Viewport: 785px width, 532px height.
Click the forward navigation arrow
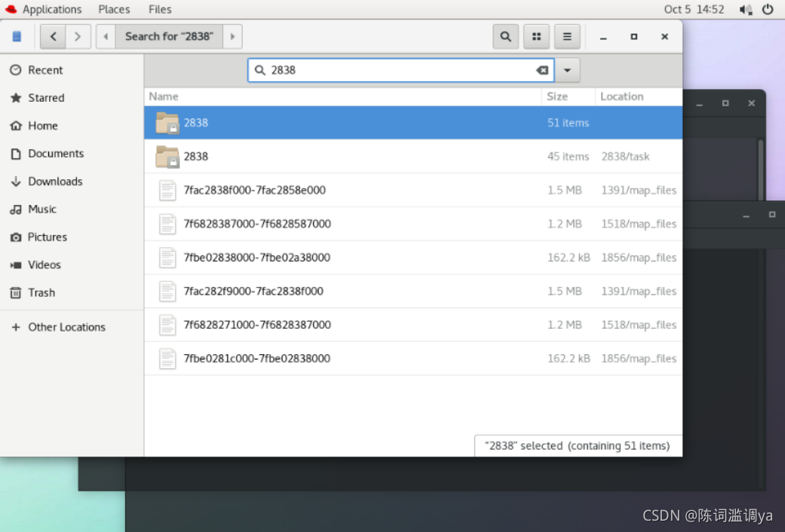click(x=78, y=36)
